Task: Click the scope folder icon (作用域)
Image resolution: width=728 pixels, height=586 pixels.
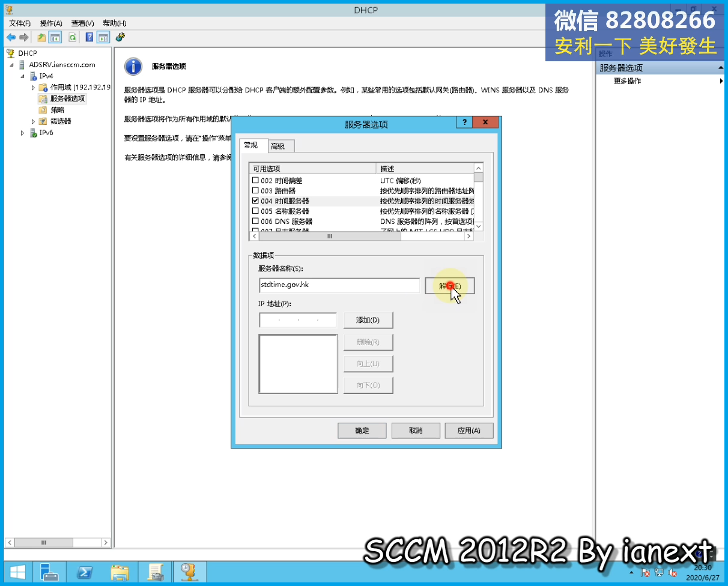Action: point(43,87)
